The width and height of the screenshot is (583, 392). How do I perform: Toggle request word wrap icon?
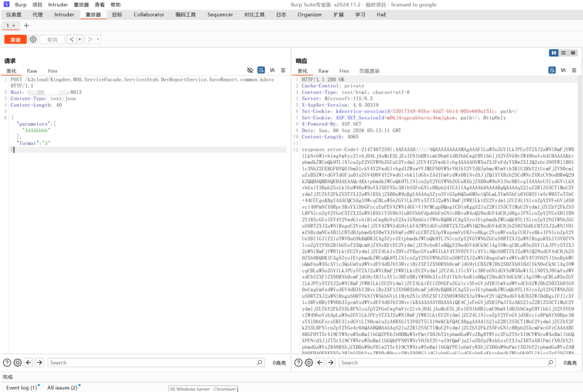pos(261,70)
